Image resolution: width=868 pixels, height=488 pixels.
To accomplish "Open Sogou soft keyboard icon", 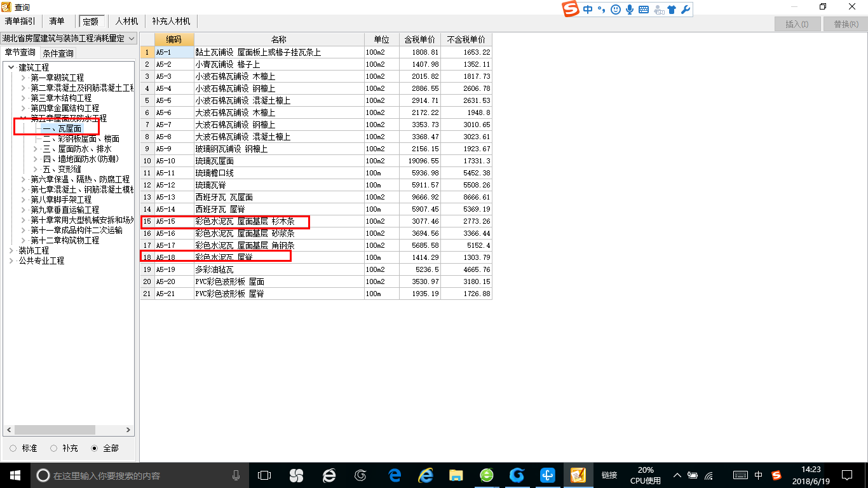I will 644,10.
